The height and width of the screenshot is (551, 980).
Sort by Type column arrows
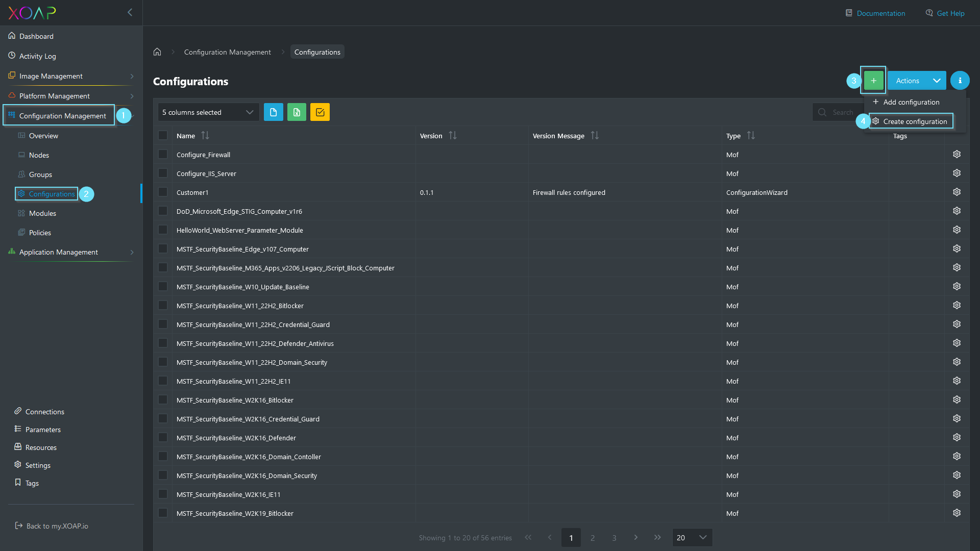[751, 135]
